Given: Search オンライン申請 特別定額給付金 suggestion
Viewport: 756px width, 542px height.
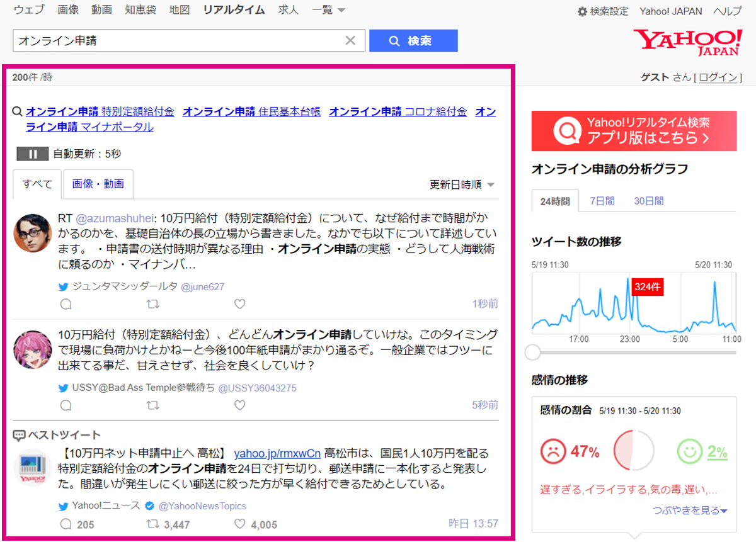Looking at the screenshot, I should pyautogui.click(x=100, y=112).
